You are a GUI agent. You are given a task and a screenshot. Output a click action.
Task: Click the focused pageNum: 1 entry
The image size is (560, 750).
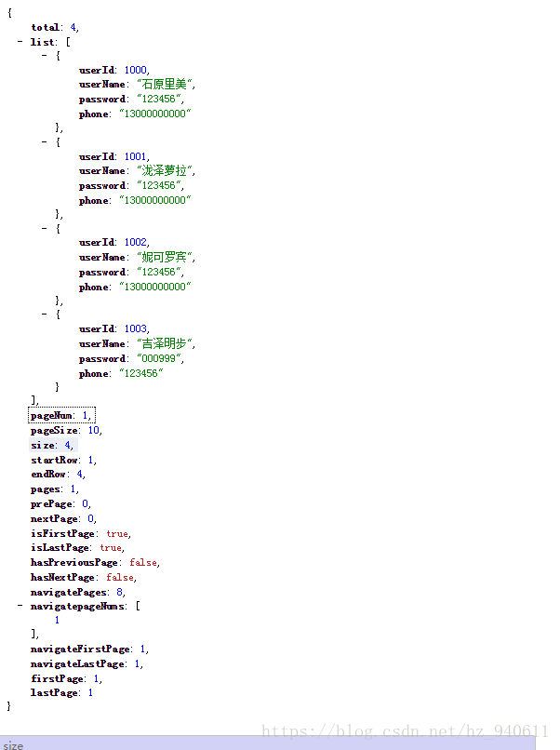(61, 415)
